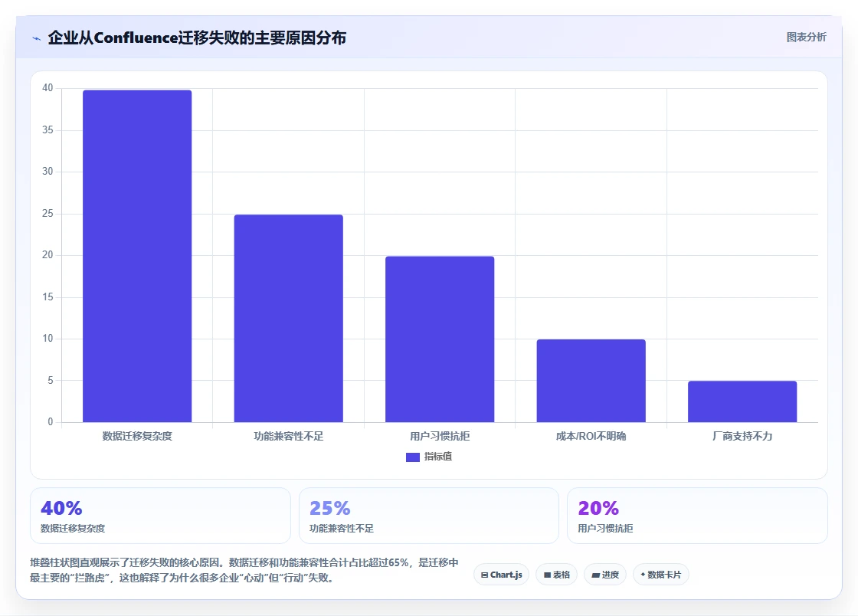
Task: Open the 20% 用户习惯抗拒 card
Action: pos(698,516)
